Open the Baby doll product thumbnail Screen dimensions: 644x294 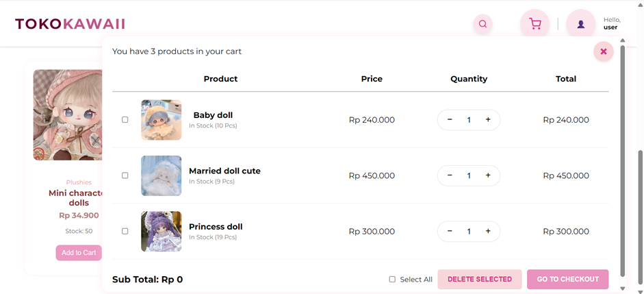pos(162,120)
